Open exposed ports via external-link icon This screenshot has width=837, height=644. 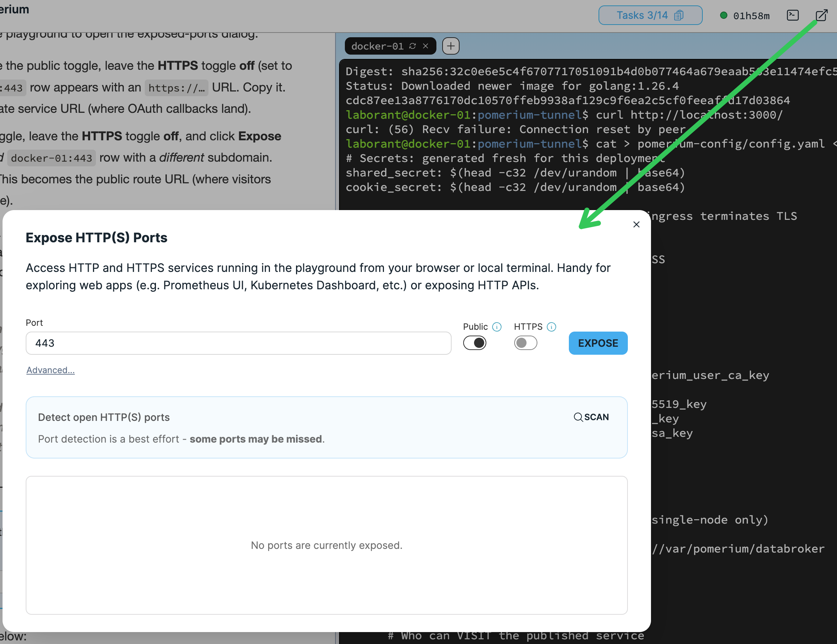coord(821,15)
